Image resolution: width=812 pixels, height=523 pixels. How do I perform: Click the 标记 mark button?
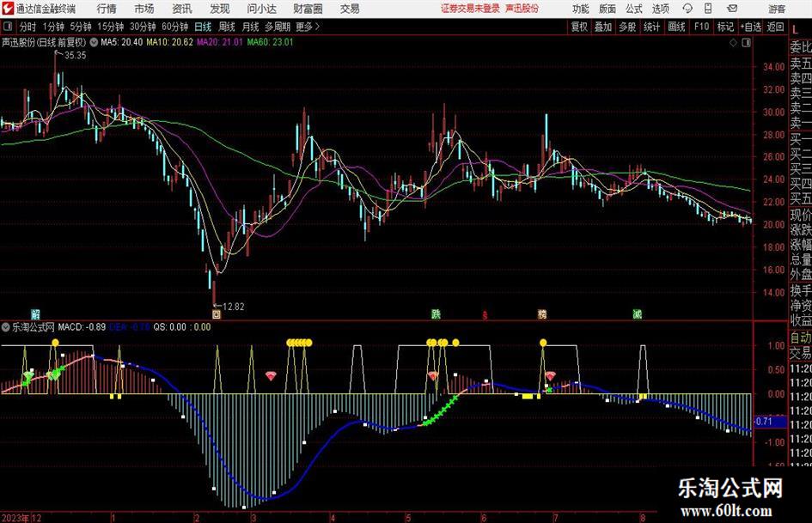pos(725,27)
